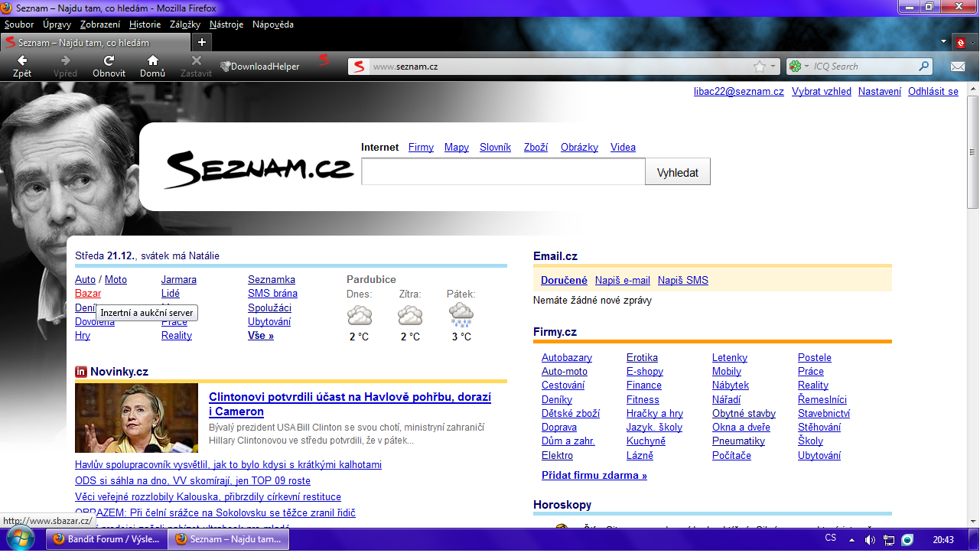
Task: Click the red Seznam S toolbar icon
Action: point(324,60)
